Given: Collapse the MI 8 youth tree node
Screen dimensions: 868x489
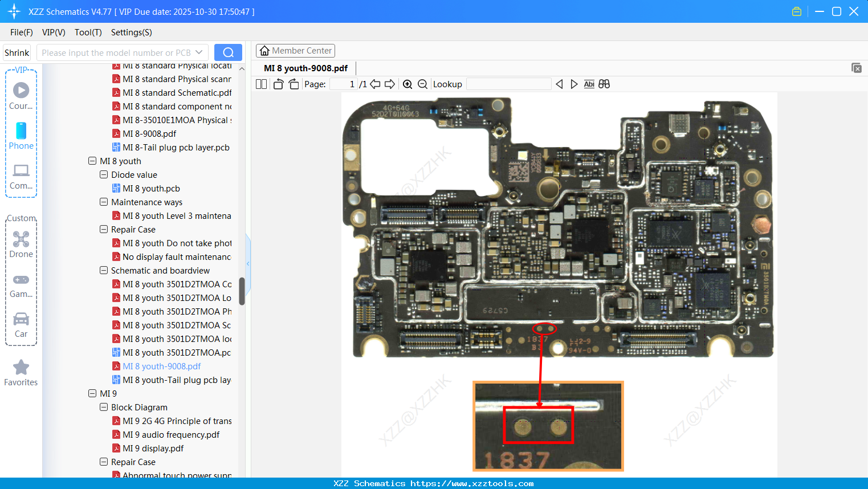Looking at the screenshot, I should [x=92, y=161].
